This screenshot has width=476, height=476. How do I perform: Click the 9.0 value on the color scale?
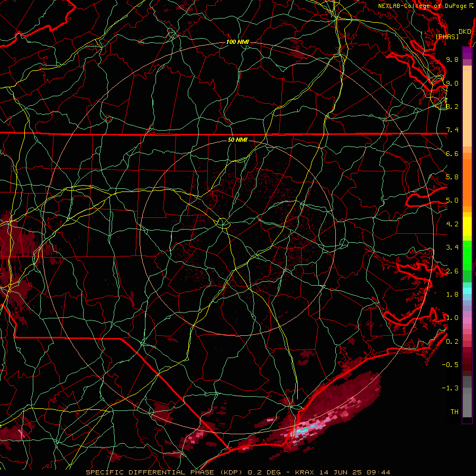pyautogui.click(x=452, y=83)
